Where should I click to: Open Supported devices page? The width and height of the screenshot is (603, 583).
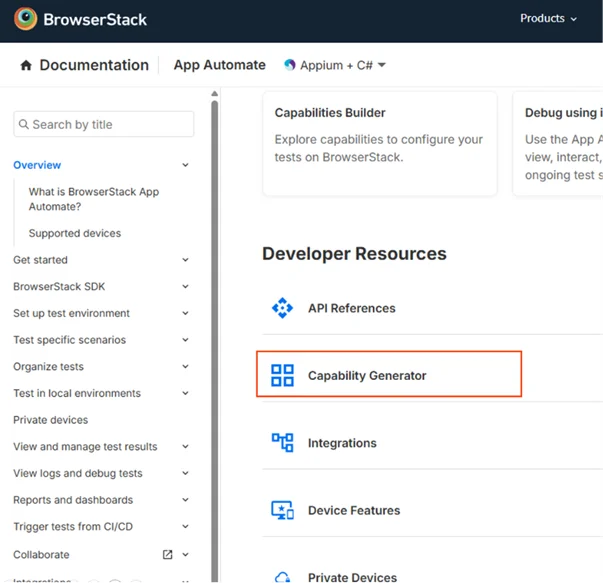[75, 233]
